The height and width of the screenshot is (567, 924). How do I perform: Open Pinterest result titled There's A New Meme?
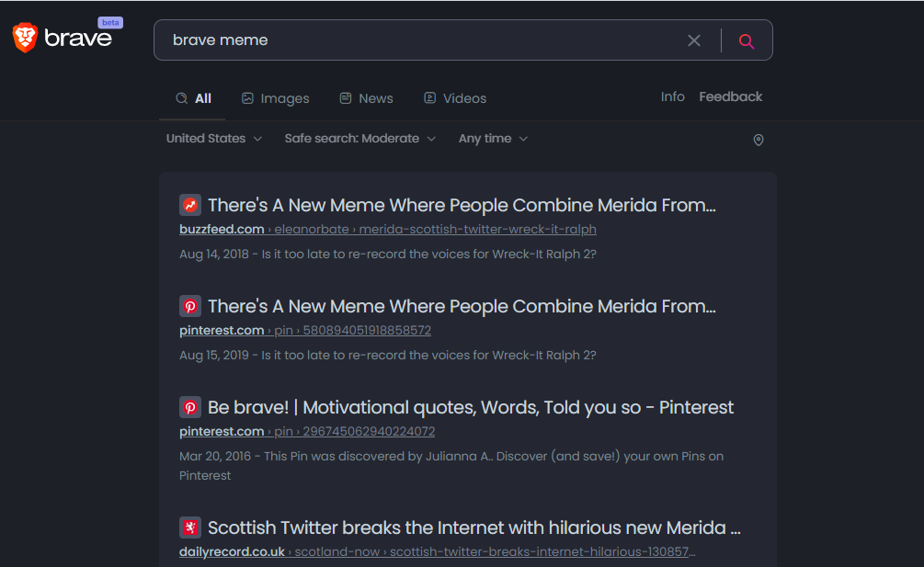pos(462,306)
